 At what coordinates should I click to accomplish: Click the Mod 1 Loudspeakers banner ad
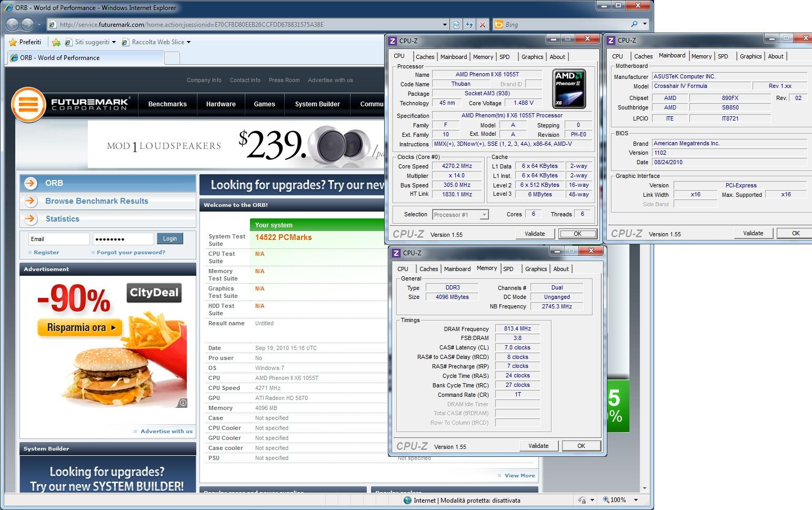236,145
